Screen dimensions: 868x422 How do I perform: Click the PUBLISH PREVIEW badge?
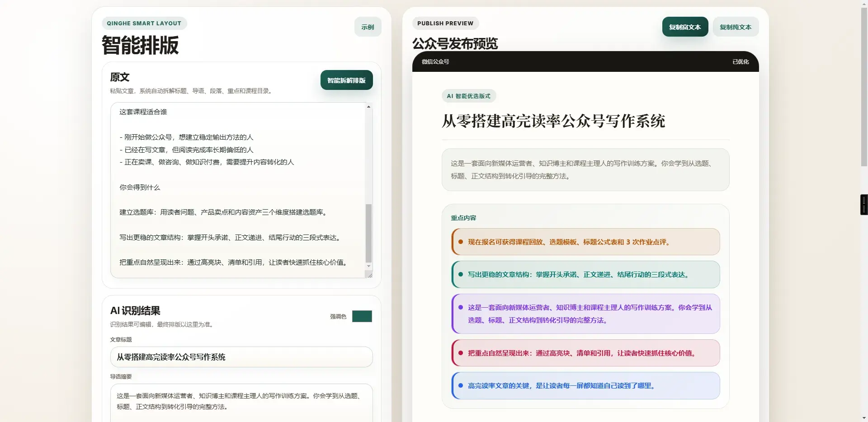pos(445,23)
